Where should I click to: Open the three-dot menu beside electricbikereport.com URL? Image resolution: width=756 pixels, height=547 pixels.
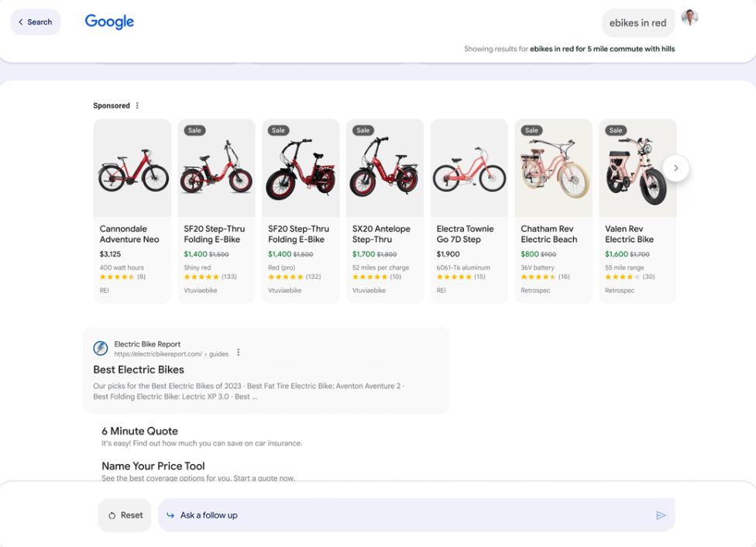click(238, 353)
